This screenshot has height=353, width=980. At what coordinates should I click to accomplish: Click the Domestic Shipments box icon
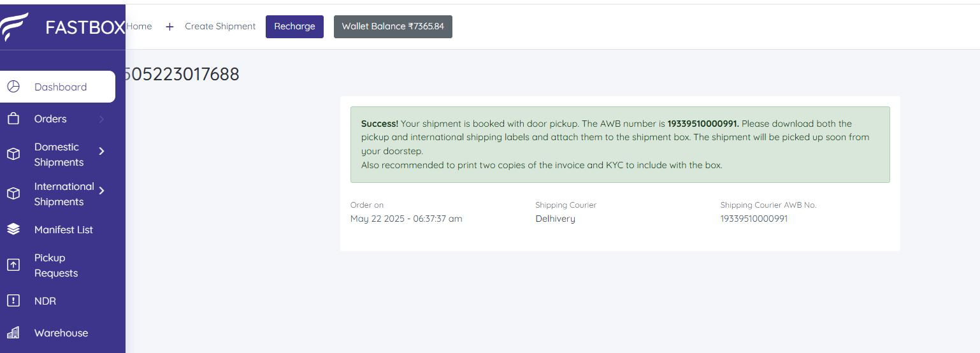(13, 154)
